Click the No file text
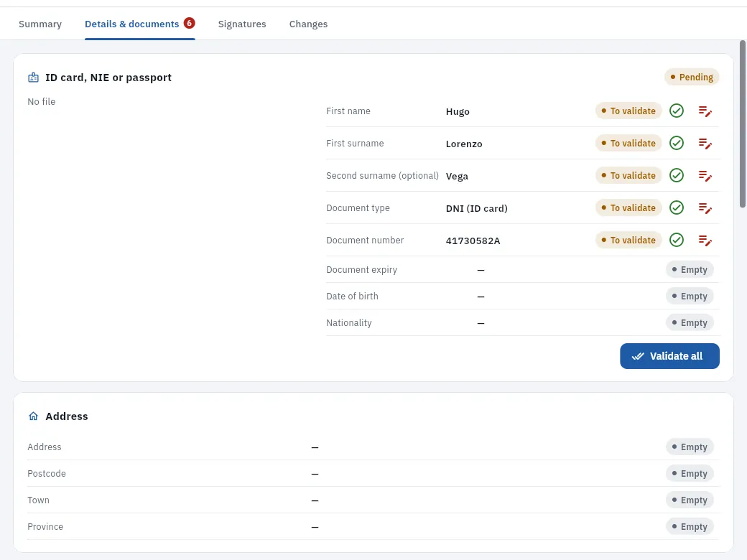 (42, 101)
